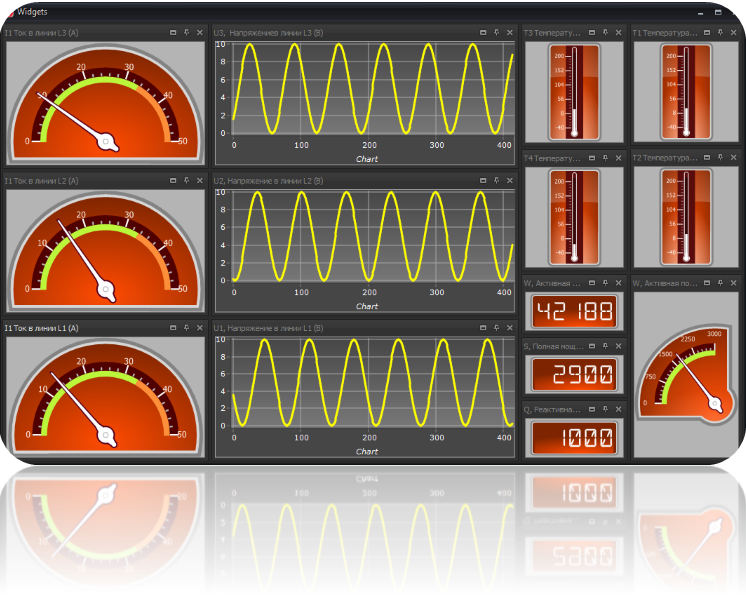Pin the panel displaying 42 188
Viewport: 746px width, 600px height.
click(605, 283)
